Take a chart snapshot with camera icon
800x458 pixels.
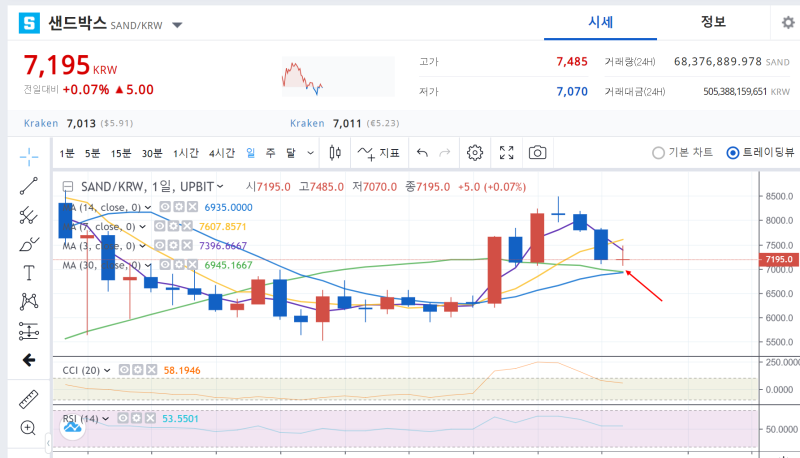coord(538,152)
